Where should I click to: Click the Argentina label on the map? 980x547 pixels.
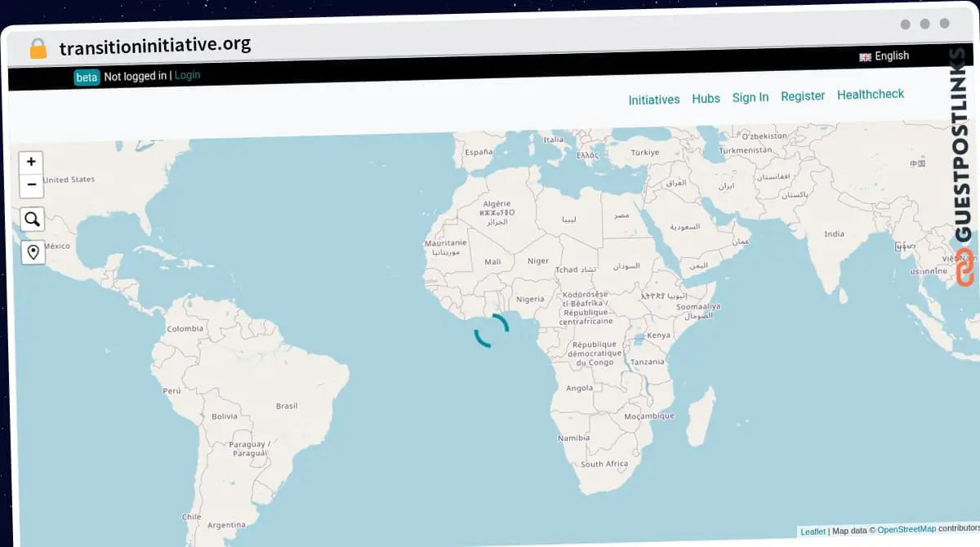pyautogui.click(x=226, y=525)
